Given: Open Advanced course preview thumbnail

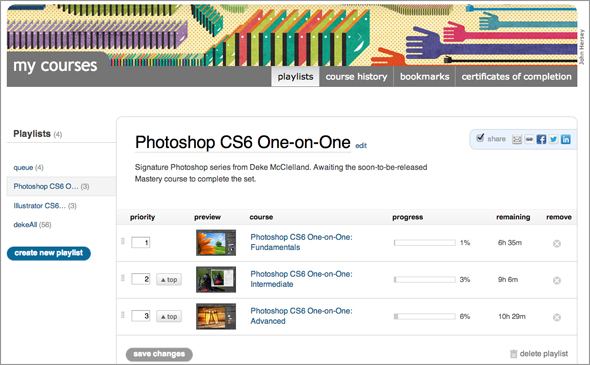Looking at the screenshot, I should click(216, 316).
